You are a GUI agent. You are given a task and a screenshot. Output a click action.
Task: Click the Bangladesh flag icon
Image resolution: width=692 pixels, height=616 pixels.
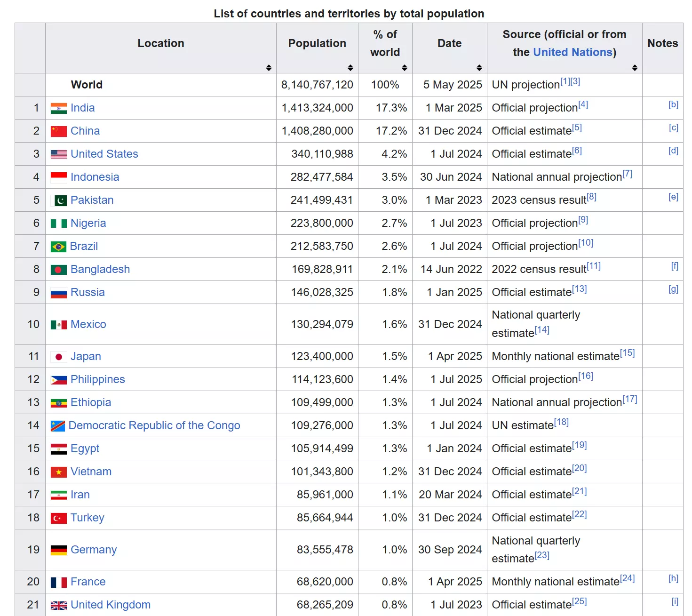59,270
